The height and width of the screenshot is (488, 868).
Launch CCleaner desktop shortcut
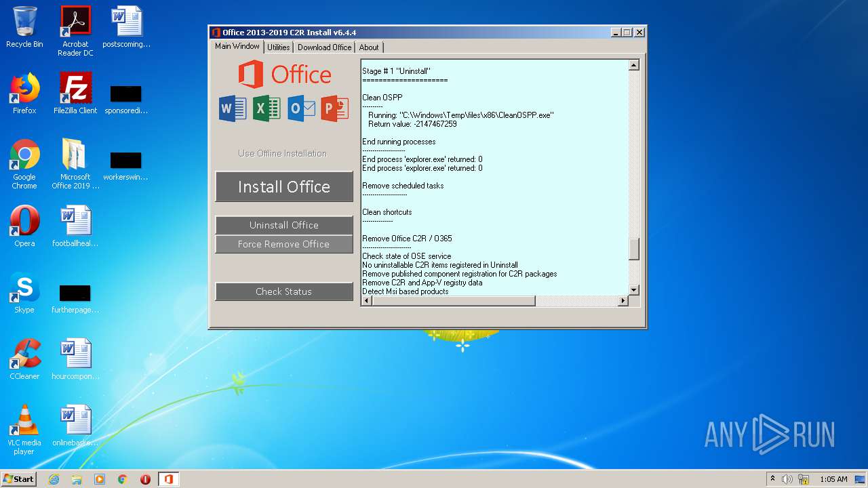[24, 359]
